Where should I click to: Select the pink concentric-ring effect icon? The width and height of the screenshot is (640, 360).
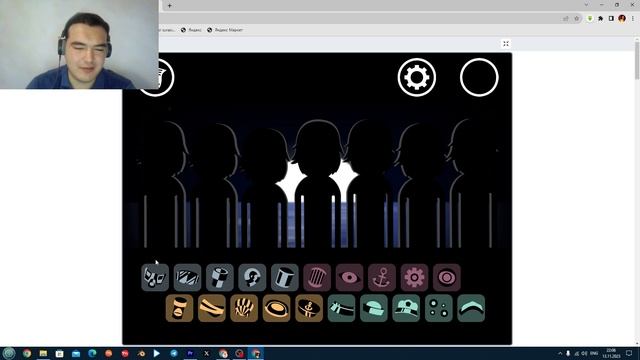point(447,278)
